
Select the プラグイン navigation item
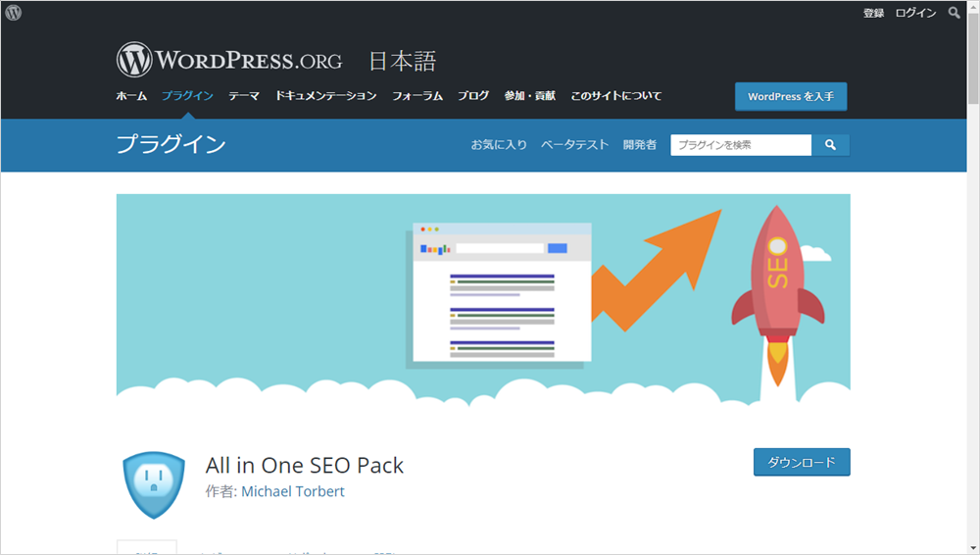[187, 96]
